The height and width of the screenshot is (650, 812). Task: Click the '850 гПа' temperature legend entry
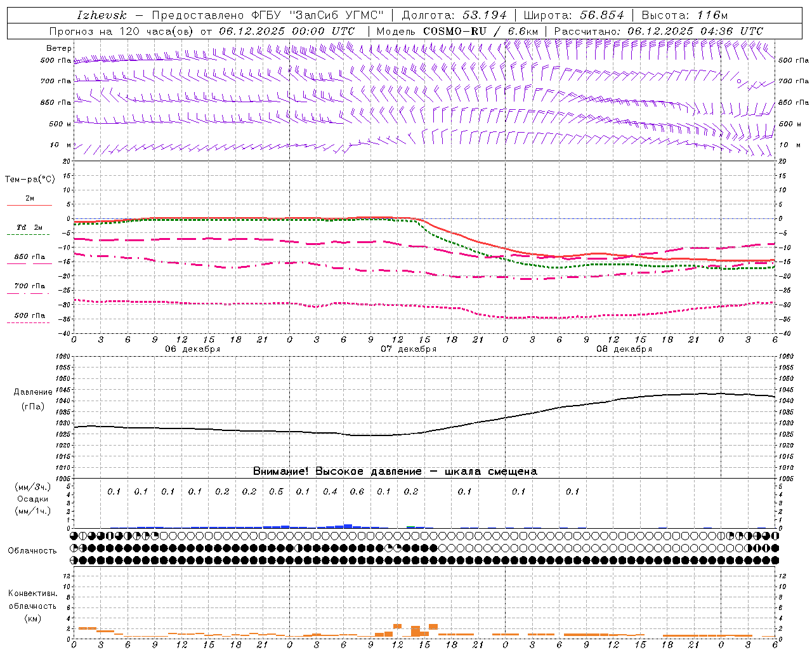click(30, 257)
